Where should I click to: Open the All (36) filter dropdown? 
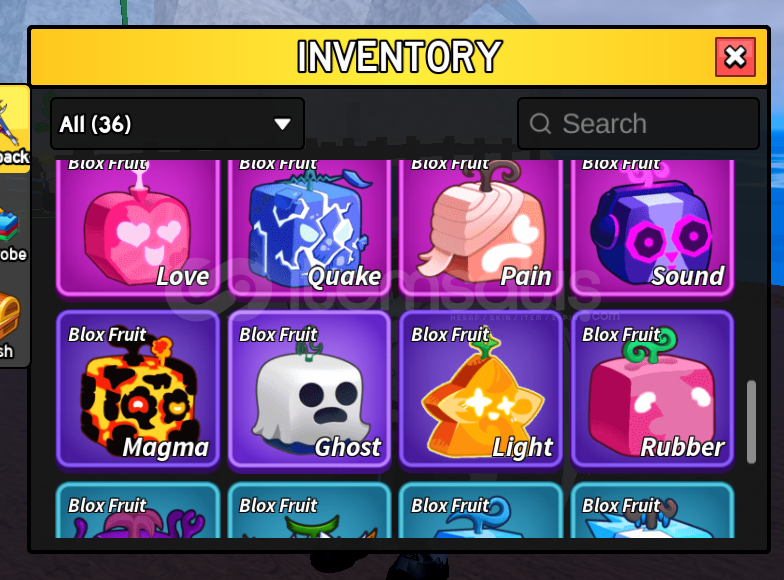[x=178, y=124]
